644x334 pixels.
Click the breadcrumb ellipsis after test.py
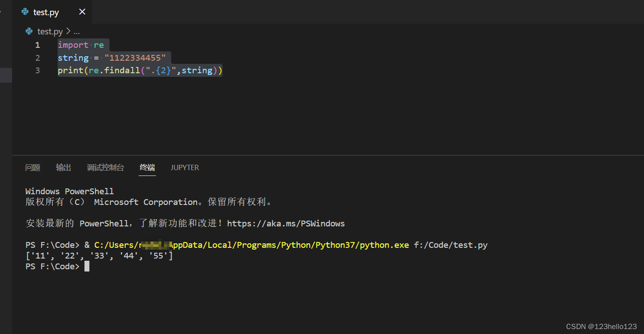click(x=76, y=31)
